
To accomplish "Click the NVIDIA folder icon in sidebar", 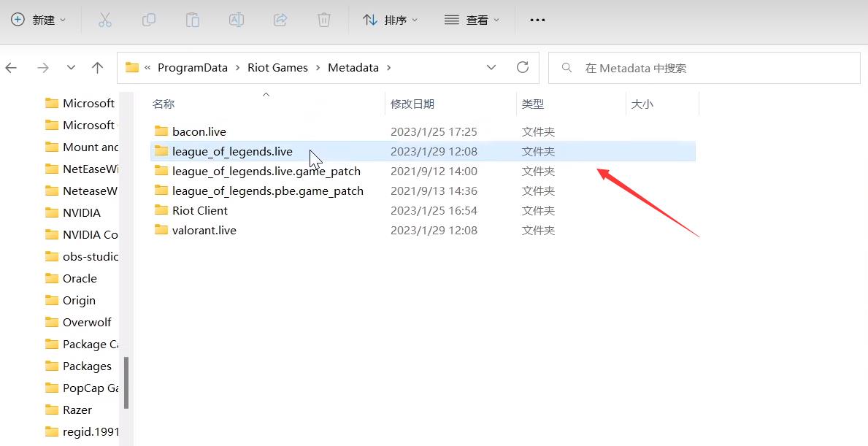I will [x=52, y=212].
